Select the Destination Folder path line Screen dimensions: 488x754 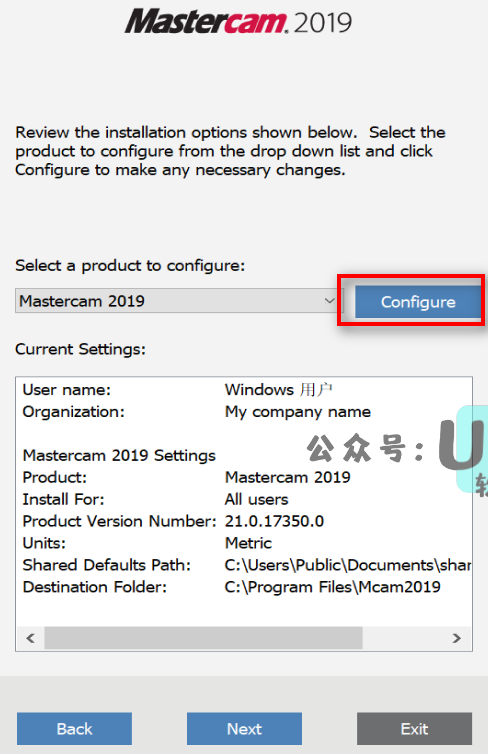point(232,587)
